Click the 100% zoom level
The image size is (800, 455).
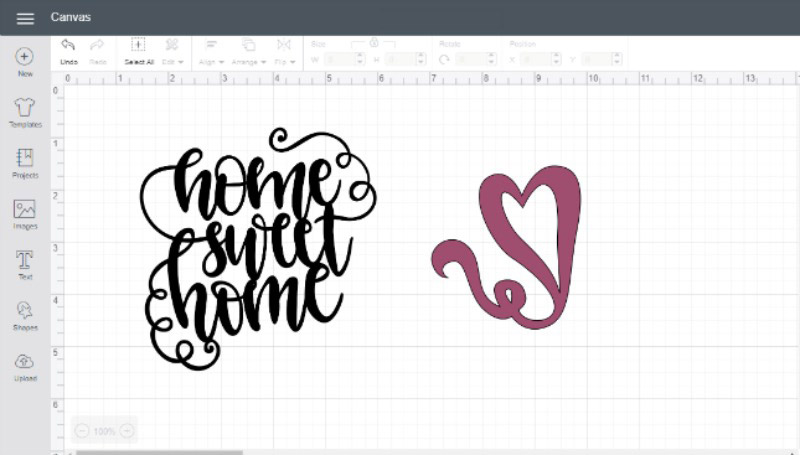click(x=104, y=432)
